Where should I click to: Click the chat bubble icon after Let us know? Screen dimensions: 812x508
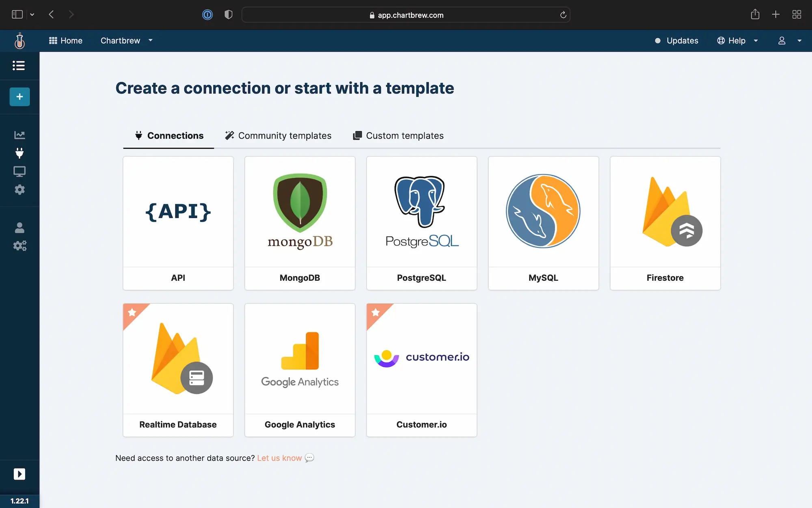coord(309,458)
